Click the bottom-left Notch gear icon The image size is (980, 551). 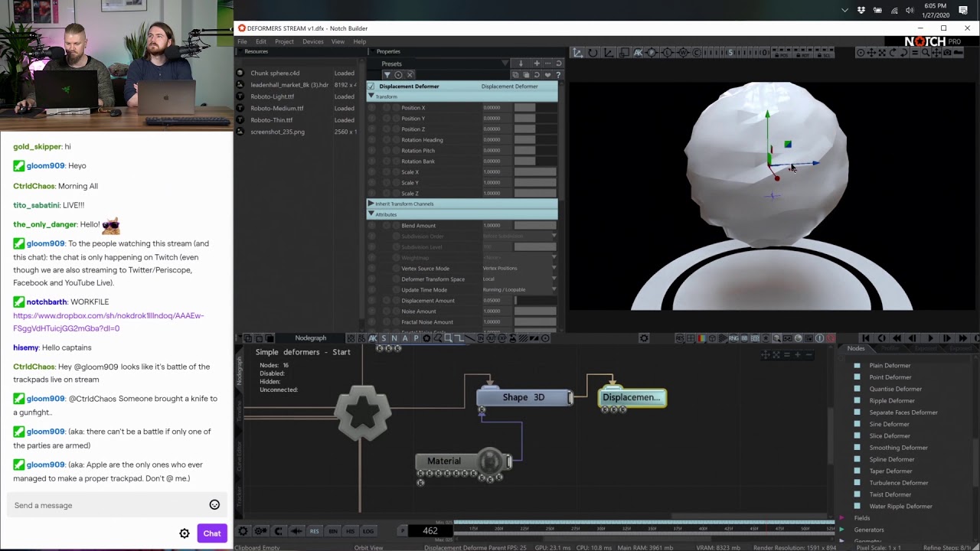click(x=243, y=531)
